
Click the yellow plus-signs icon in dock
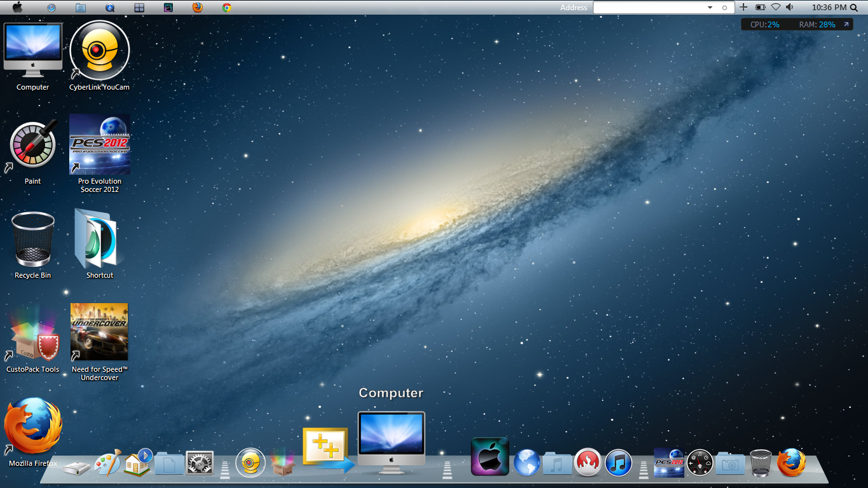tap(327, 451)
